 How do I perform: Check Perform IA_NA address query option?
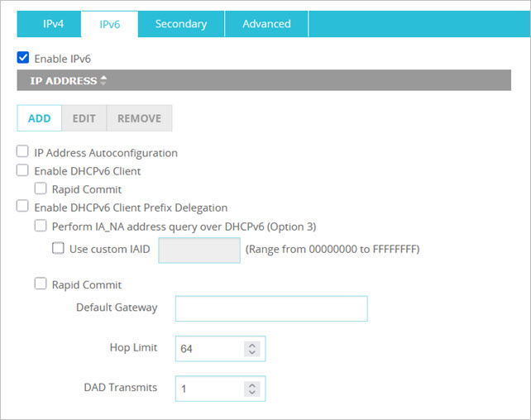(x=41, y=226)
